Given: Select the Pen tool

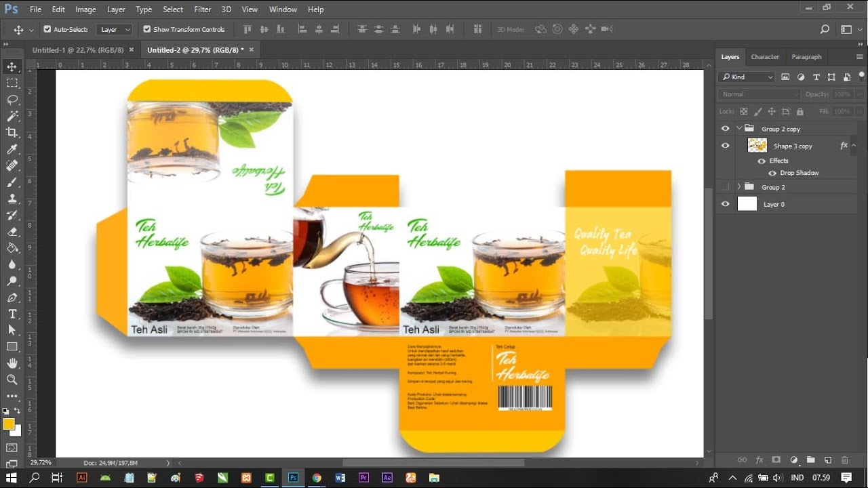Looking at the screenshot, I should point(12,298).
